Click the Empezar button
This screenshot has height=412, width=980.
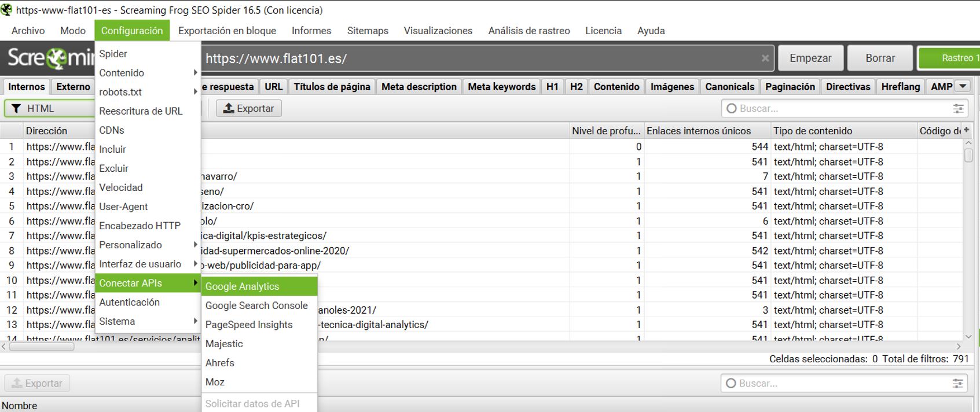[810, 58]
